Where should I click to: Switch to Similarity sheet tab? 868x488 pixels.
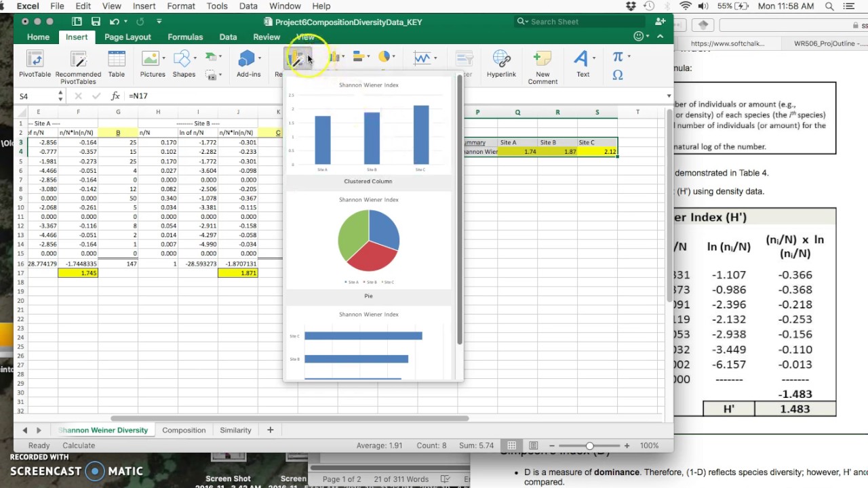(235, 430)
